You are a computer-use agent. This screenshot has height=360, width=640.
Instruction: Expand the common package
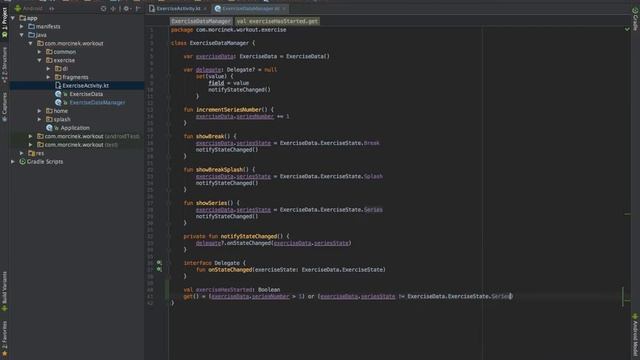click(x=40, y=52)
